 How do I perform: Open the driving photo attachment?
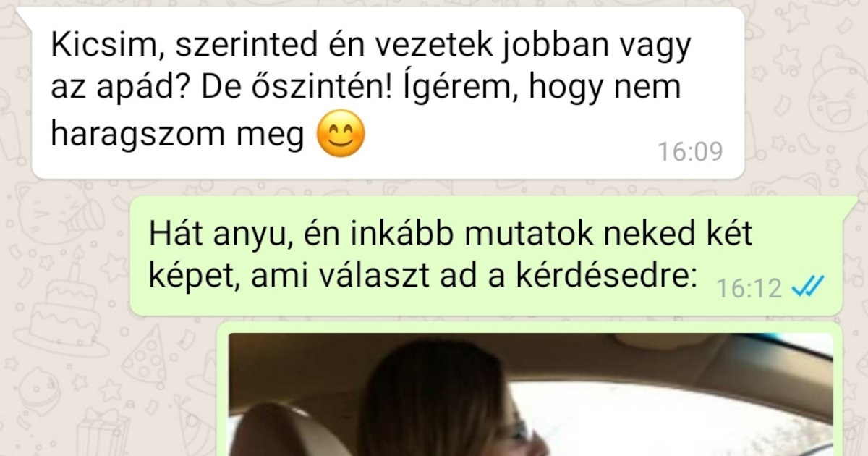pos(531,394)
